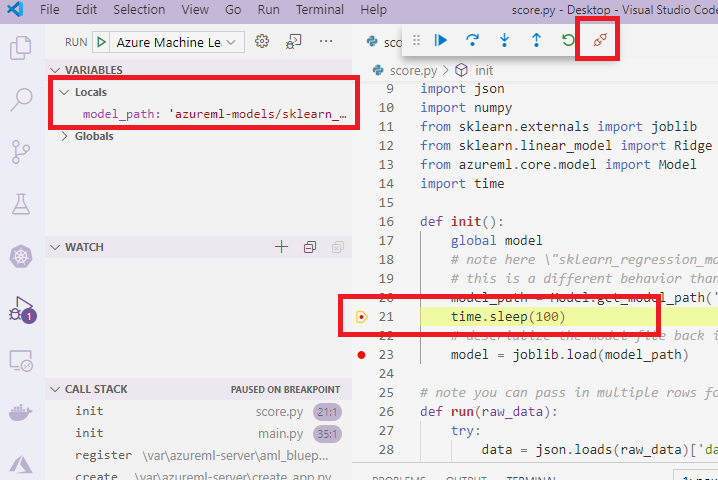Open Source Control from activity bar
The width and height of the screenshot is (718, 480).
pos(21,151)
